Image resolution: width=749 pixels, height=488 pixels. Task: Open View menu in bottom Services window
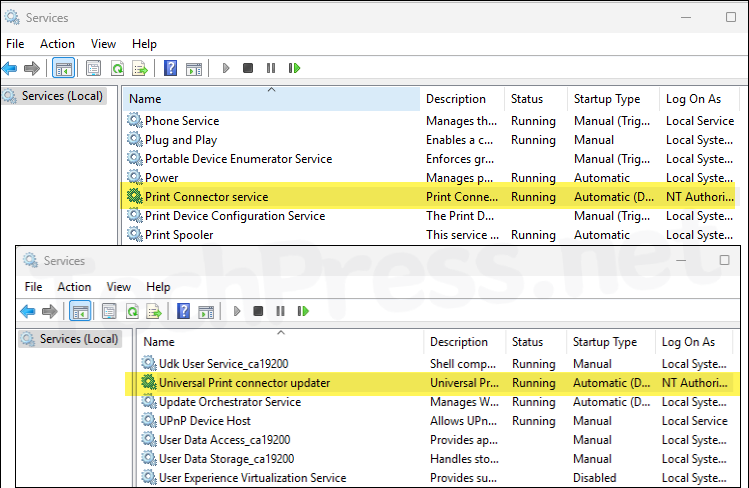[x=118, y=287]
